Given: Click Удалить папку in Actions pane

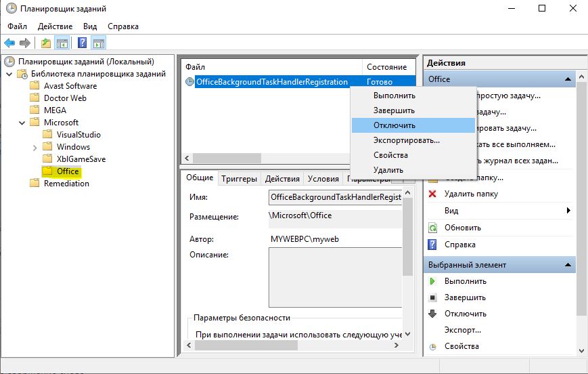Looking at the screenshot, I should point(471,194).
